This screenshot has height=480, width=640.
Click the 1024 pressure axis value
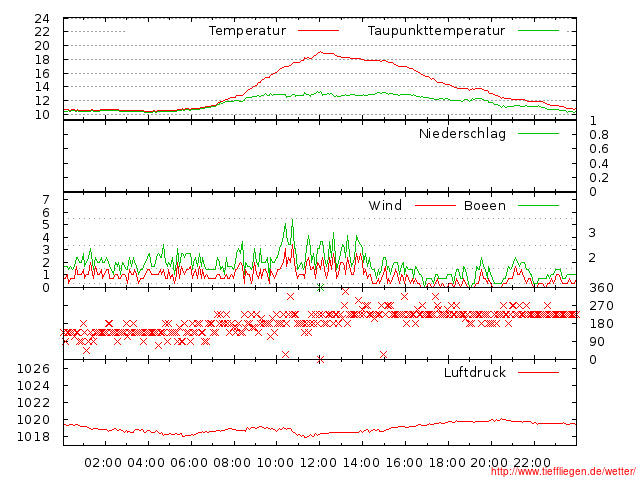point(33,385)
